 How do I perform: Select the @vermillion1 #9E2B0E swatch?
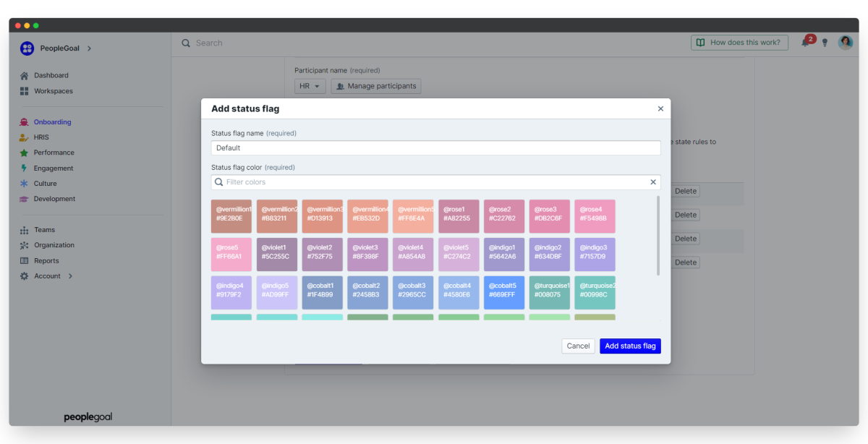(x=231, y=216)
